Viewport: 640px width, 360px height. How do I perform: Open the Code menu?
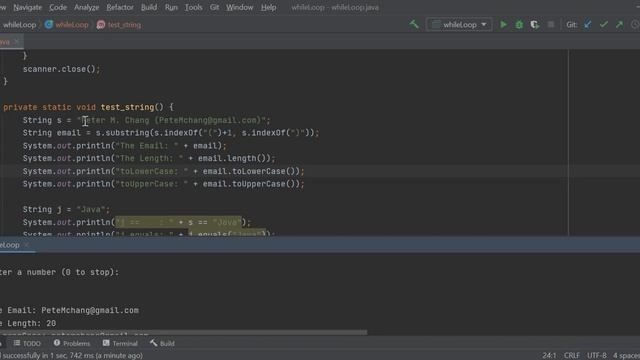pyautogui.click(x=58, y=7)
